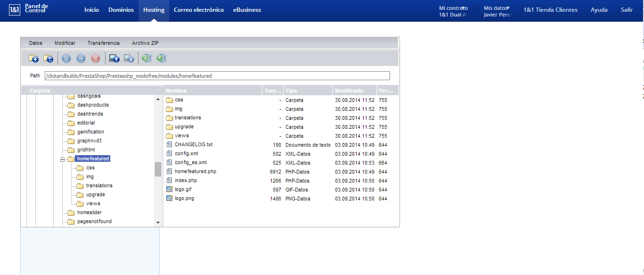Click the move file toolbar icon
This screenshot has height=275, width=644.
click(x=81, y=58)
